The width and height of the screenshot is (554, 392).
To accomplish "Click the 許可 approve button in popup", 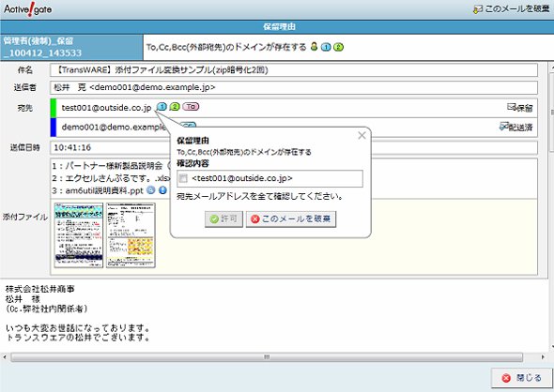I will pos(223,219).
